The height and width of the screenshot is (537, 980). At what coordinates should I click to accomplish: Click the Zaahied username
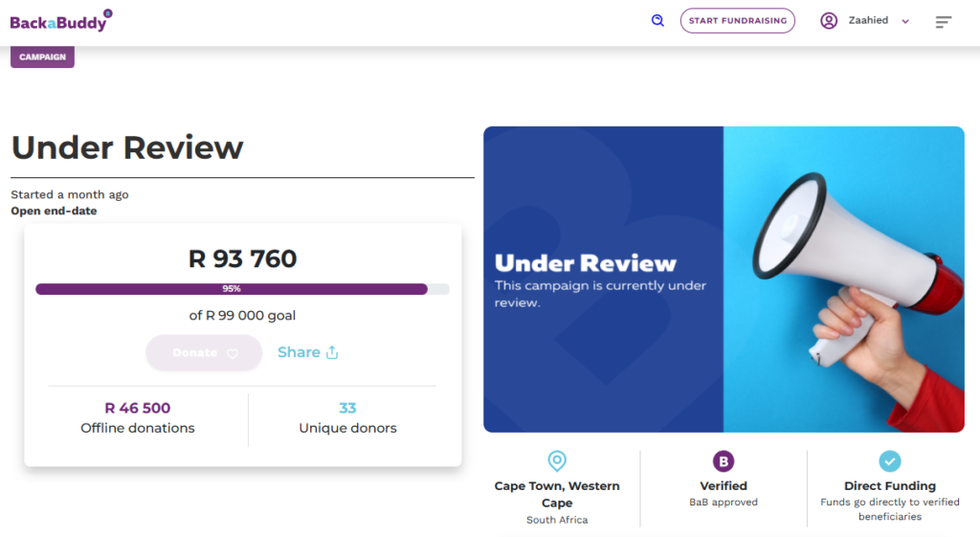(x=868, y=20)
